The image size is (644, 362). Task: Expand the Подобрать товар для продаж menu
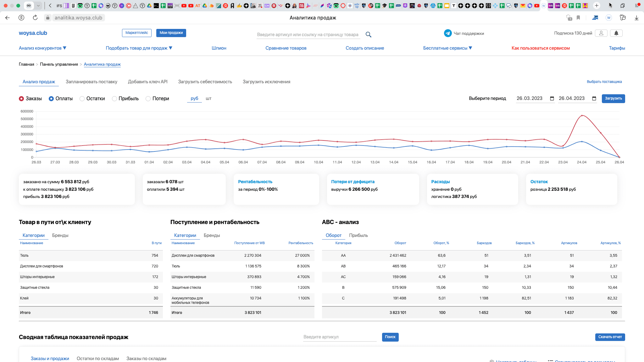139,48
